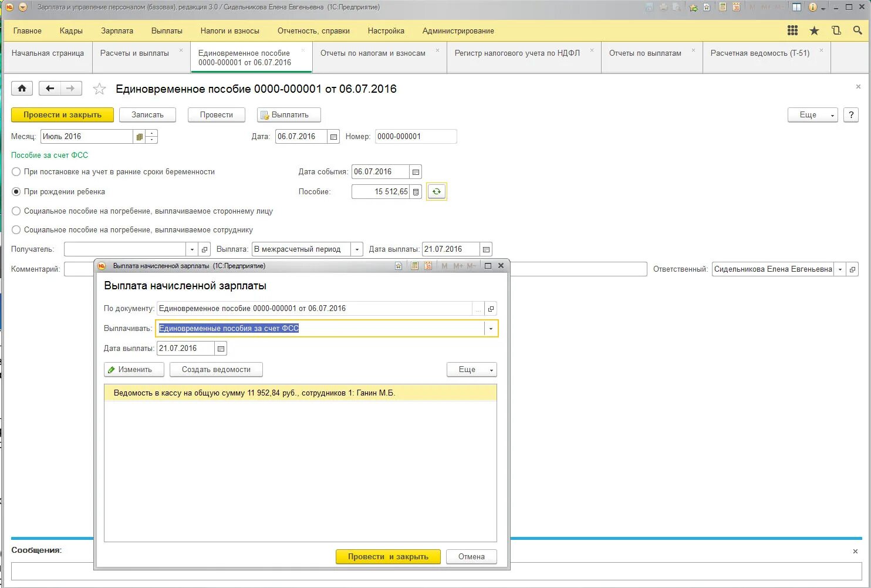Open the Главное menu section
This screenshot has width=871, height=588.
tap(28, 31)
